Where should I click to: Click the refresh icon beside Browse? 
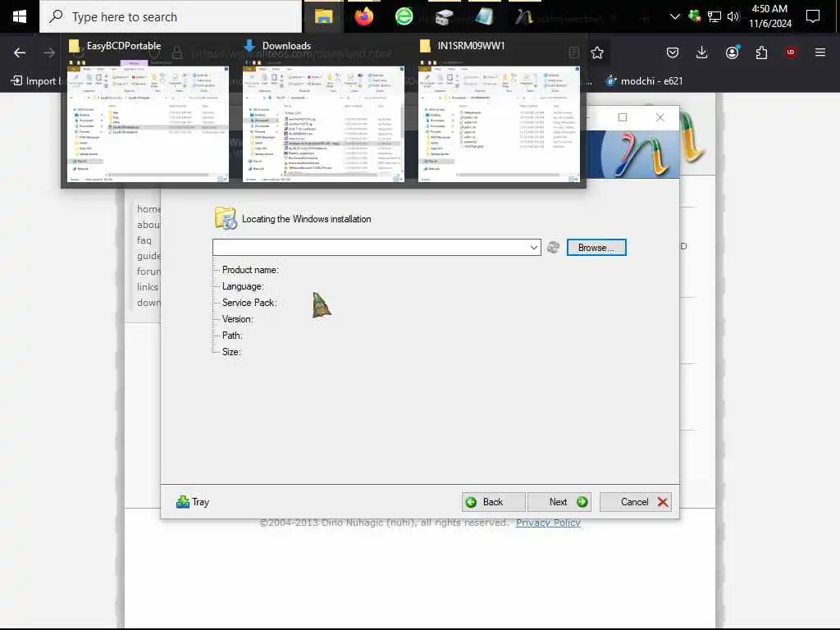pos(553,248)
